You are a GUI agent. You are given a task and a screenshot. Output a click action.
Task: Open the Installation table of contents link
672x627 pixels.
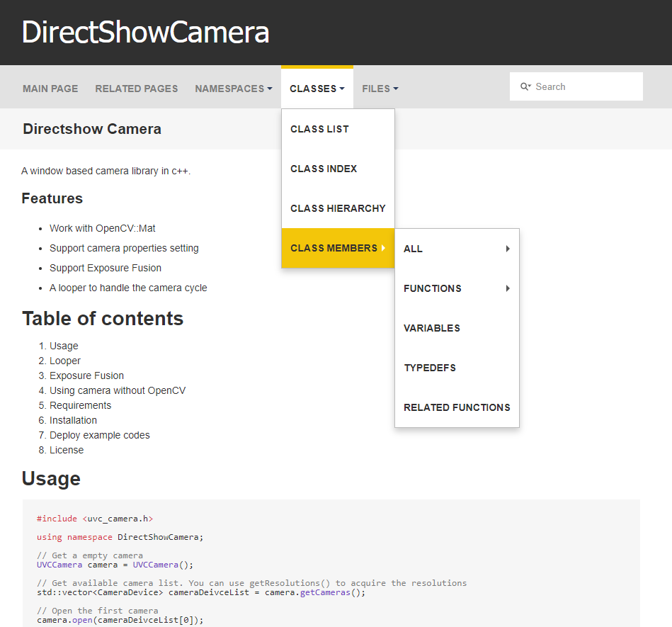pos(73,420)
